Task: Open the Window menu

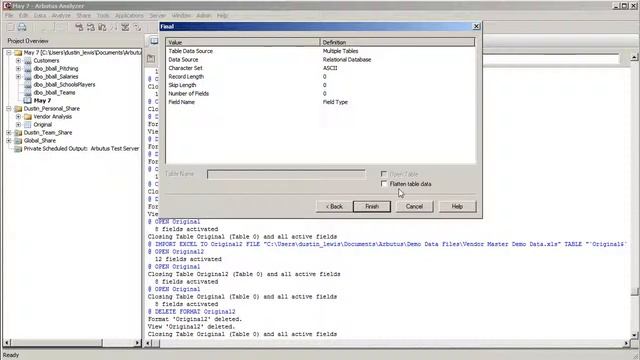Action: pos(181,16)
